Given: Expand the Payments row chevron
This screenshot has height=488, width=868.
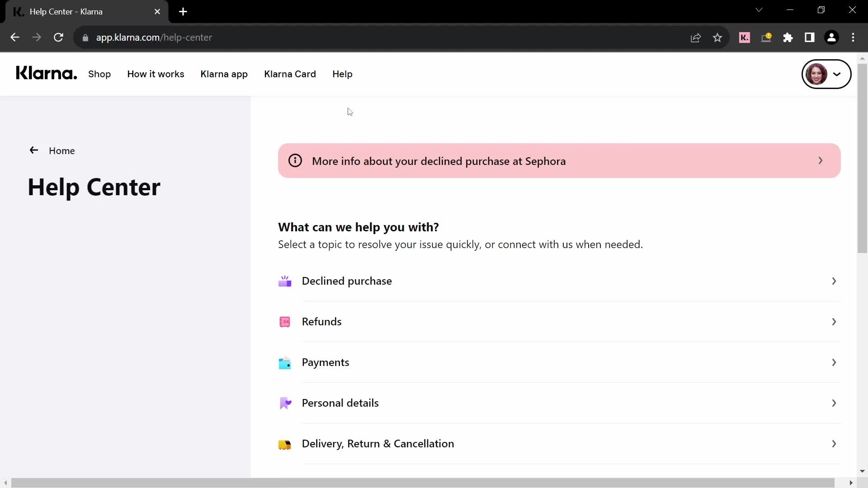Looking at the screenshot, I should (834, 362).
